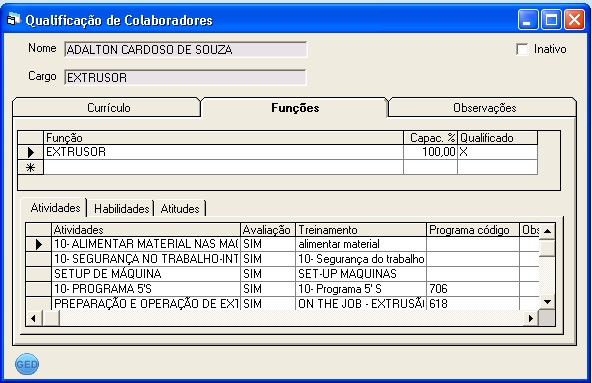Click row selector for SETUP DE MÁQUINA
This screenshot has height=383, width=592.
point(39,274)
